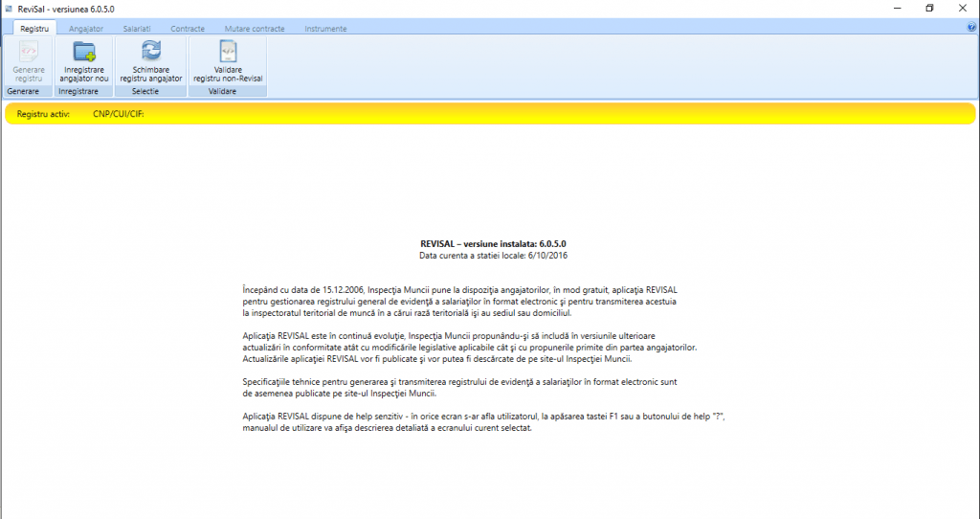Image resolution: width=980 pixels, height=519 pixels.
Task: Select the Registru tab
Action: tap(34, 28)
